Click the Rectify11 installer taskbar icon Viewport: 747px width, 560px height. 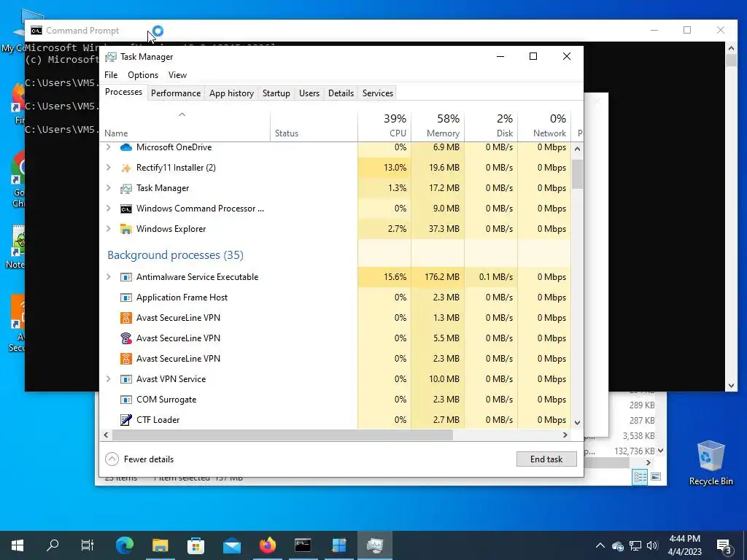tap(338, 545)
